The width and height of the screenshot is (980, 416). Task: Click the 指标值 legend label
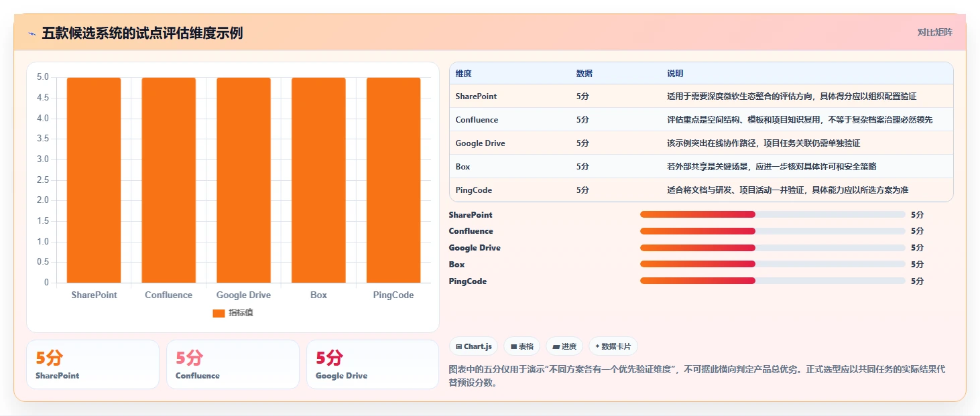click(241, 313)
